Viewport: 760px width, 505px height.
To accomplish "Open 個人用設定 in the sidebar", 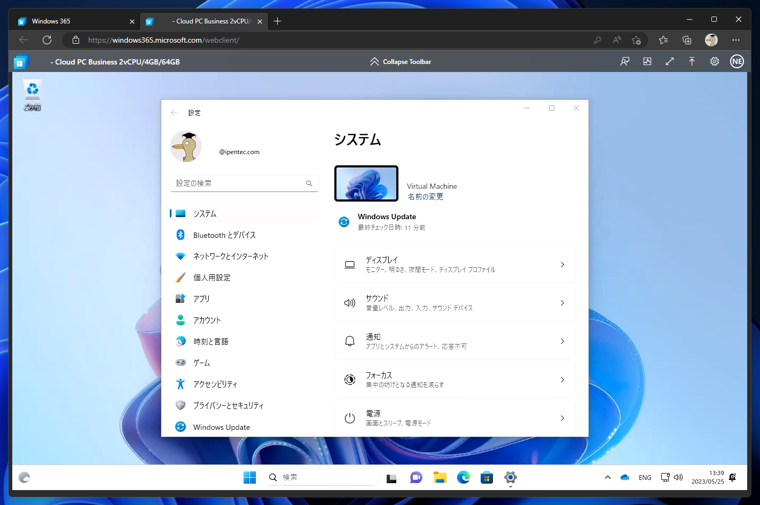I will pyautogui.click(x=244, y=278).
